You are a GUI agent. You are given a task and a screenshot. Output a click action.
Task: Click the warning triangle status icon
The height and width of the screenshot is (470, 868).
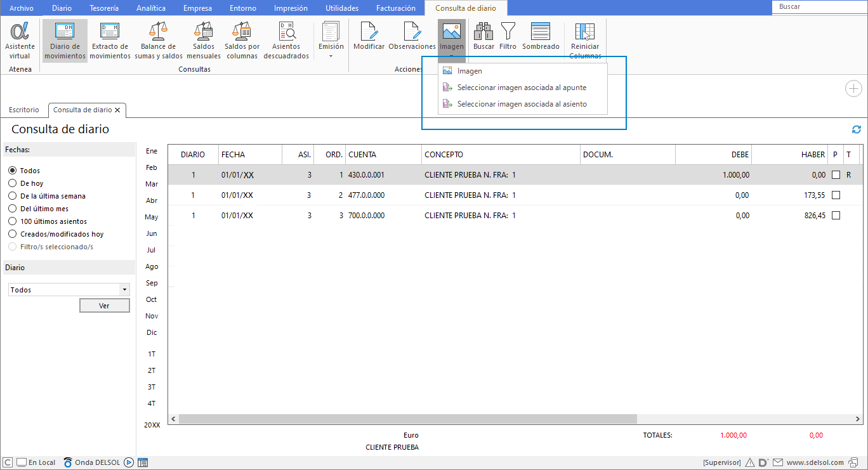(x=750, y=462)
